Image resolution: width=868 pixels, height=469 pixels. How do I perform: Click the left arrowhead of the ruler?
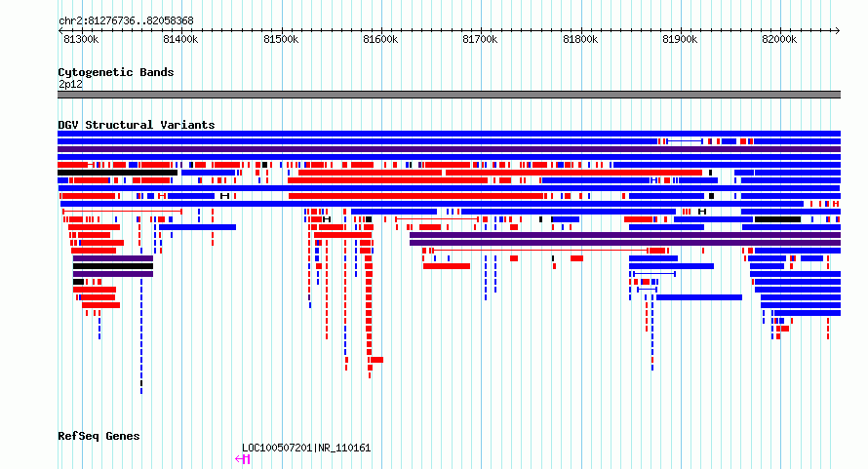(59, 31)
